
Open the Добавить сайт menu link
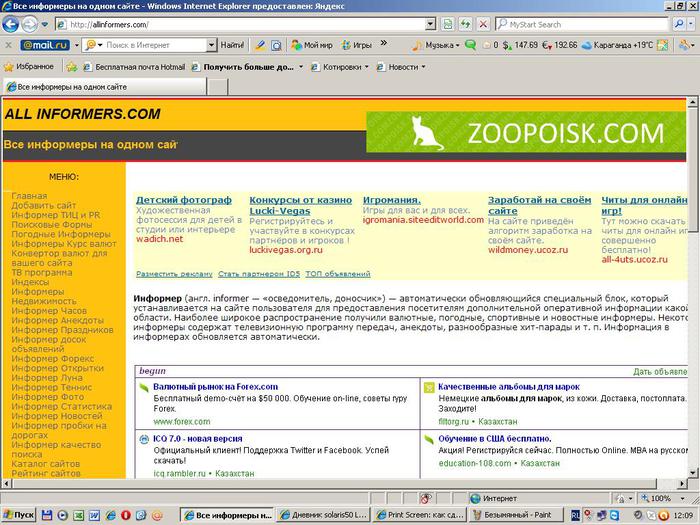click(x=44, y=205)
